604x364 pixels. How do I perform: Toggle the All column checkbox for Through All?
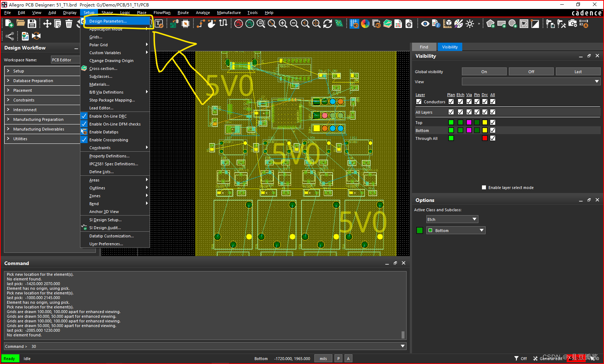point(493,138)
